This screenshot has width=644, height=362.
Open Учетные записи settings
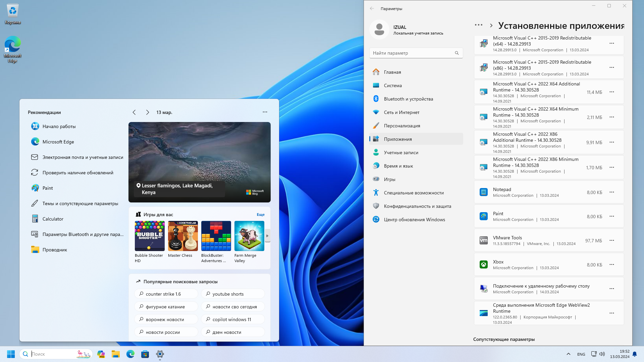[416, 153]
